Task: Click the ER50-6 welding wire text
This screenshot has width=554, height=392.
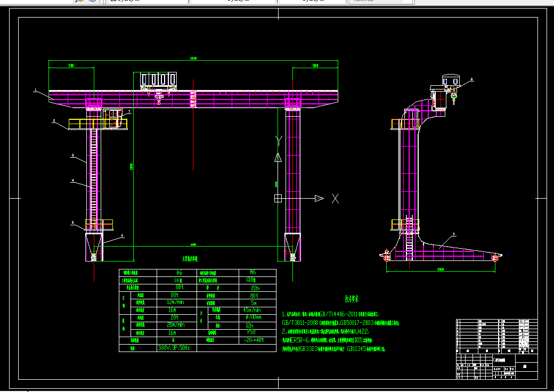Action: point(299,340)
